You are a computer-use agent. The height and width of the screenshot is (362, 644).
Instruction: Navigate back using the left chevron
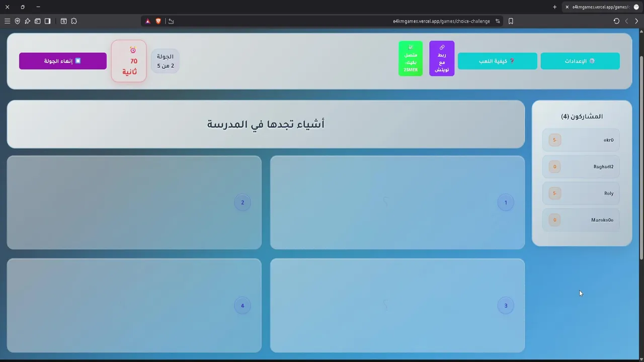click(x=626, y=21)
